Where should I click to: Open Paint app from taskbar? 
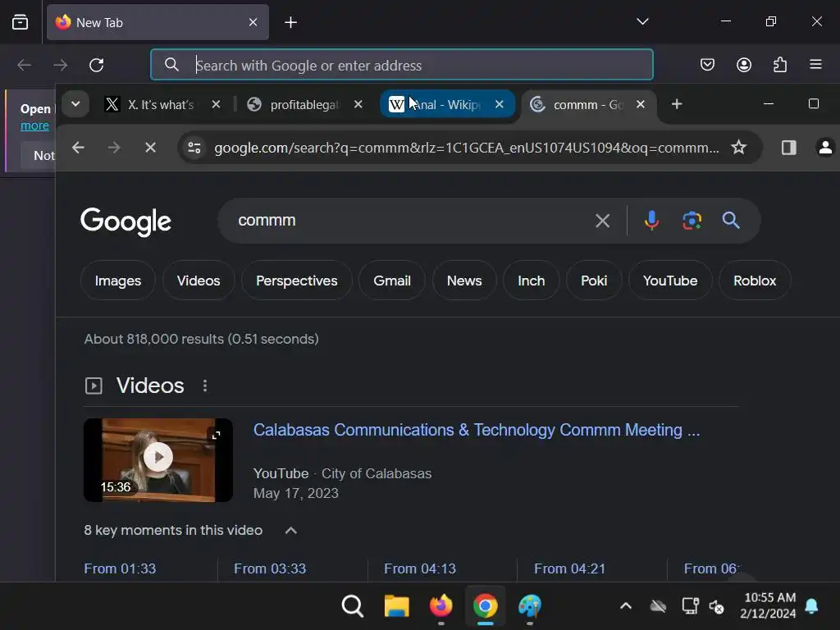click(x=530, y=606)
